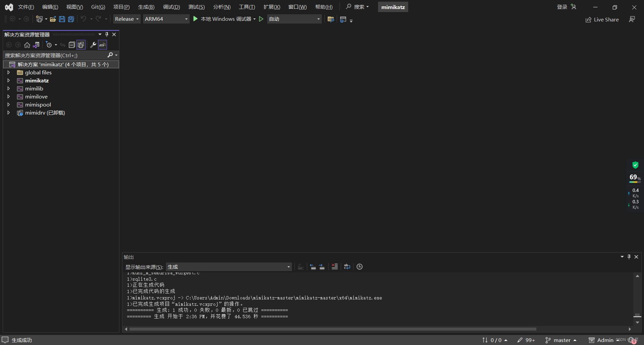Open the 工具(T) tools menu
The height and width of the screenshot is (345, 644).
point(247,7)
